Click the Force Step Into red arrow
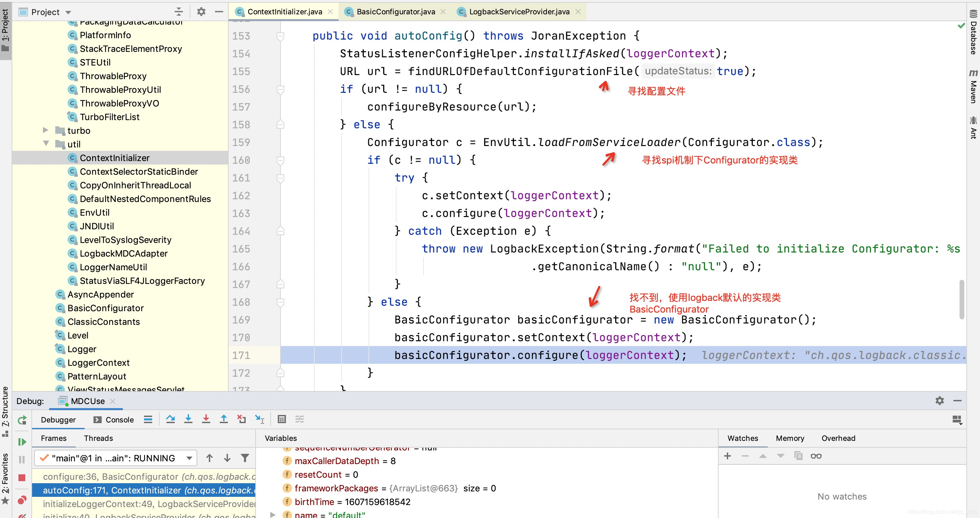Image resolution: width=980 pixels, height=518 pixels. tap(206, 419)
